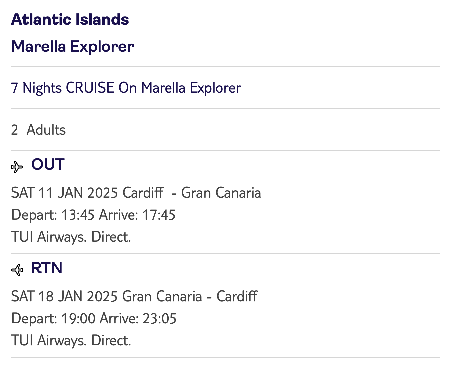The image size is (449, 372).
Task: Click the return flight airplane icon
Action: pyautogui.click(x=17, y=270)
